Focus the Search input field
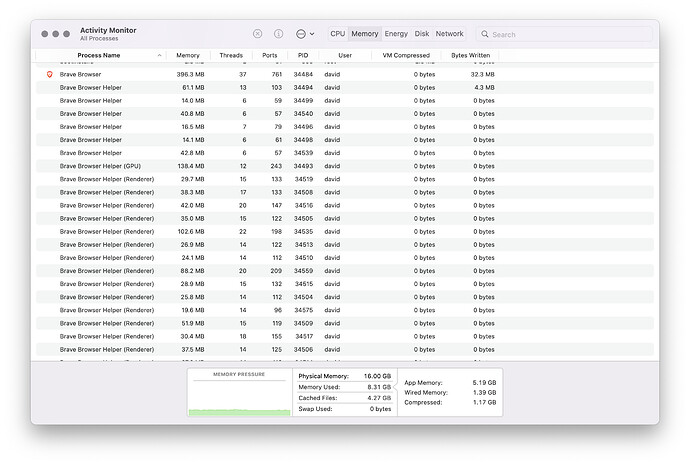This screenshot has width=690, height=465. (564, 34)
